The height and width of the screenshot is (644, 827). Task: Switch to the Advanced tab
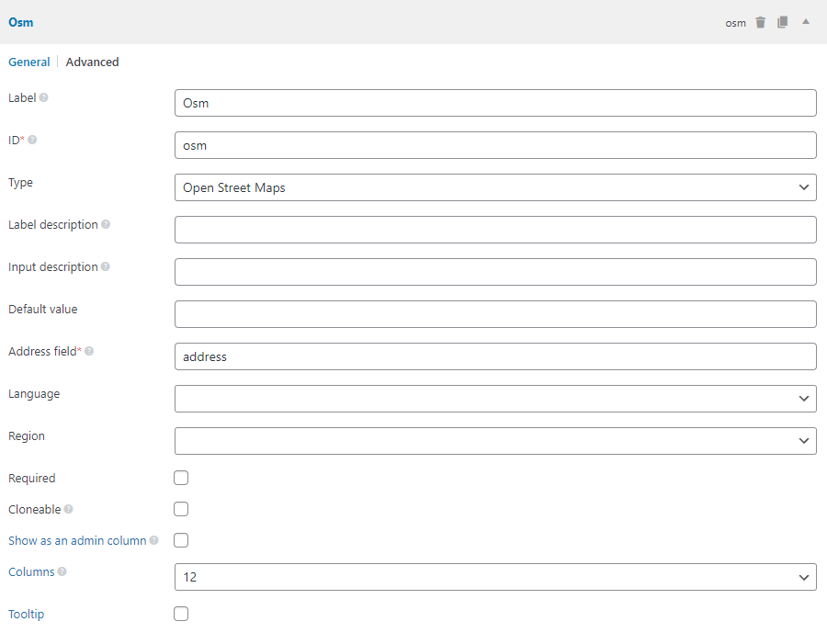coord(92,62)
